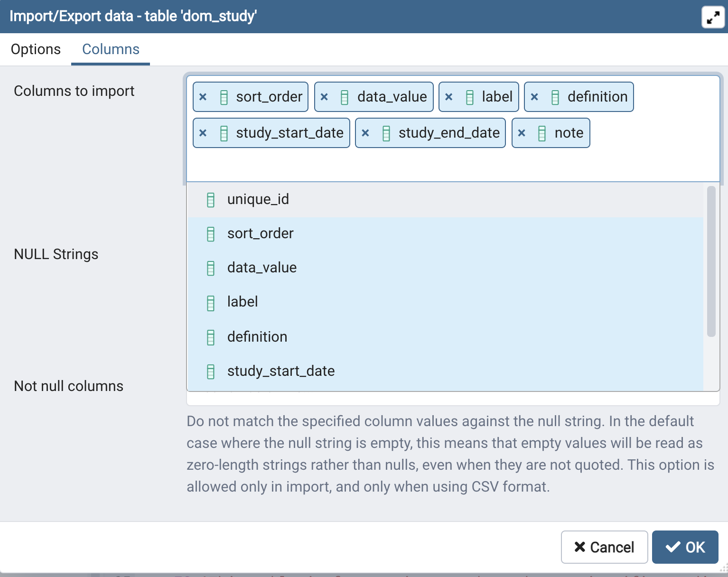Remove the study_end_date column tag
The image size is (728, 577).
[x=365, y=133]
